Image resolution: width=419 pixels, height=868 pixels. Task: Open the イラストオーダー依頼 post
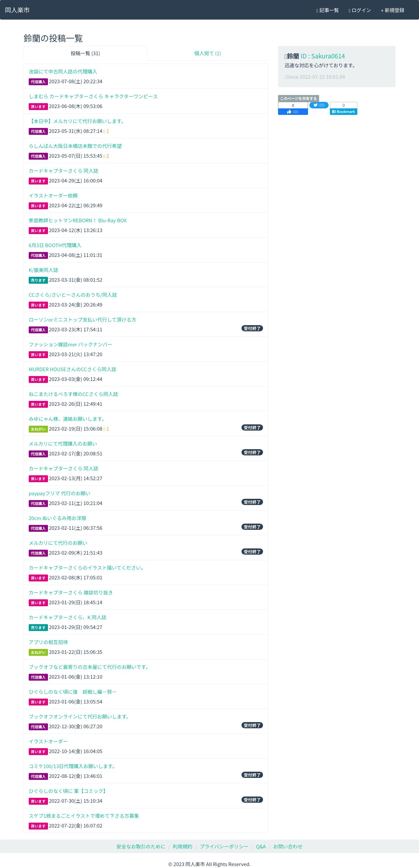[53, 196]
